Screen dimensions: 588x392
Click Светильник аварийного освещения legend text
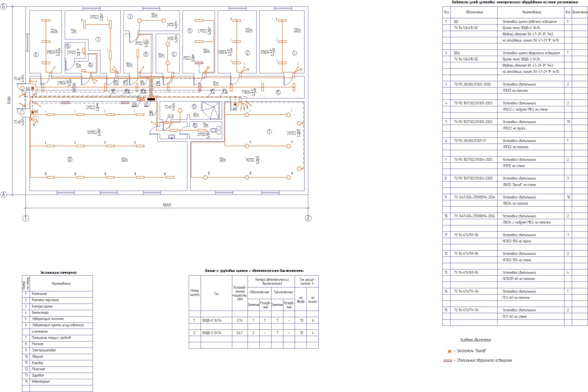(484, 361)
